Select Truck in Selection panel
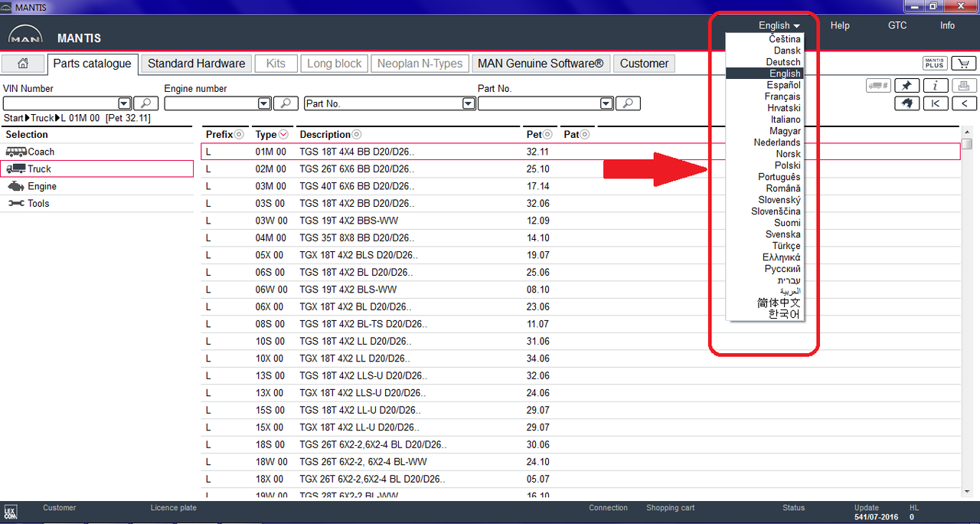Screen dimensions: 980x524 click(97, 169)
